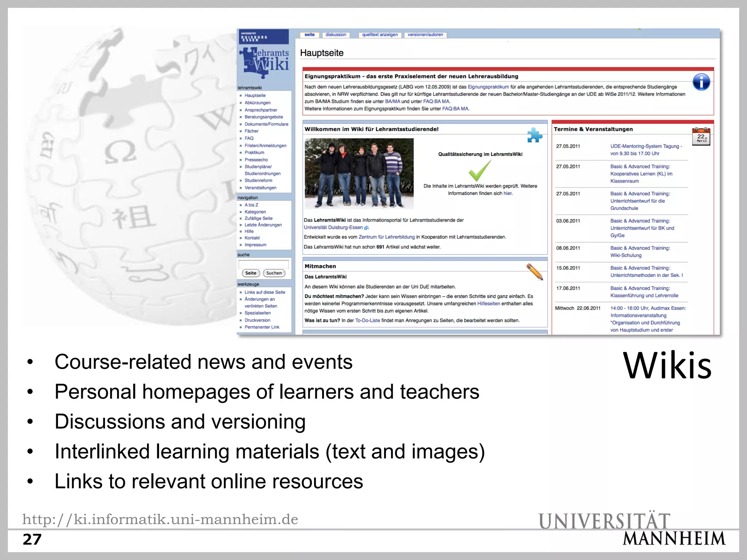Open Klassenführung und Lehrerrolle event

point(644,292)
